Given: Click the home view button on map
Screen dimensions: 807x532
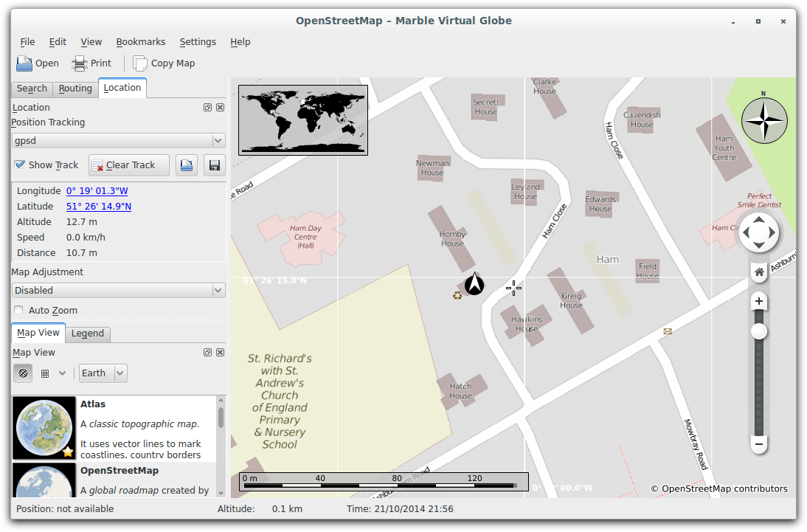Looking at the screenshot, I should [x=758, y=272].
